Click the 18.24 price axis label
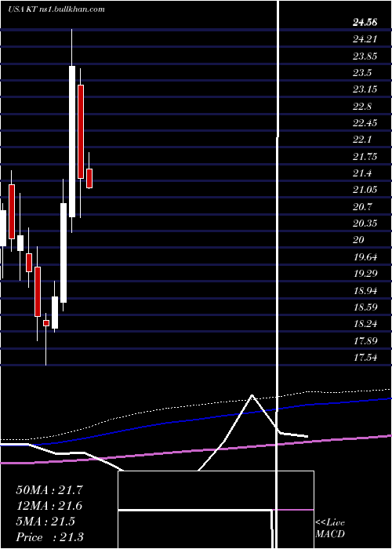This screenshot has width=392, height=549. coord(365,324)
